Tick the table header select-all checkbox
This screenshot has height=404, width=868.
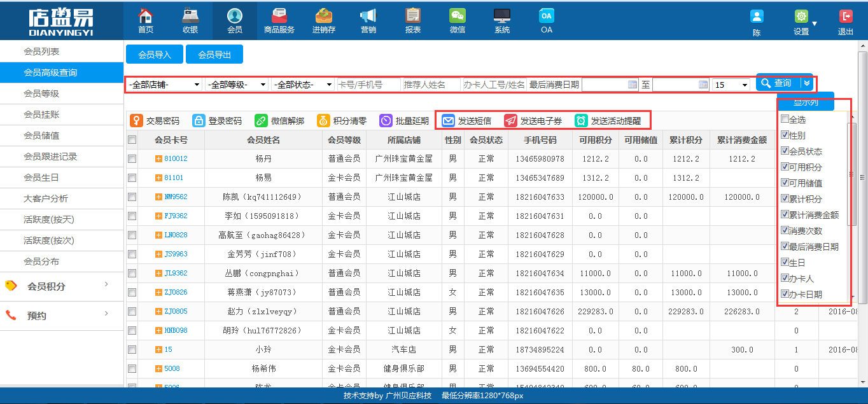132,140
